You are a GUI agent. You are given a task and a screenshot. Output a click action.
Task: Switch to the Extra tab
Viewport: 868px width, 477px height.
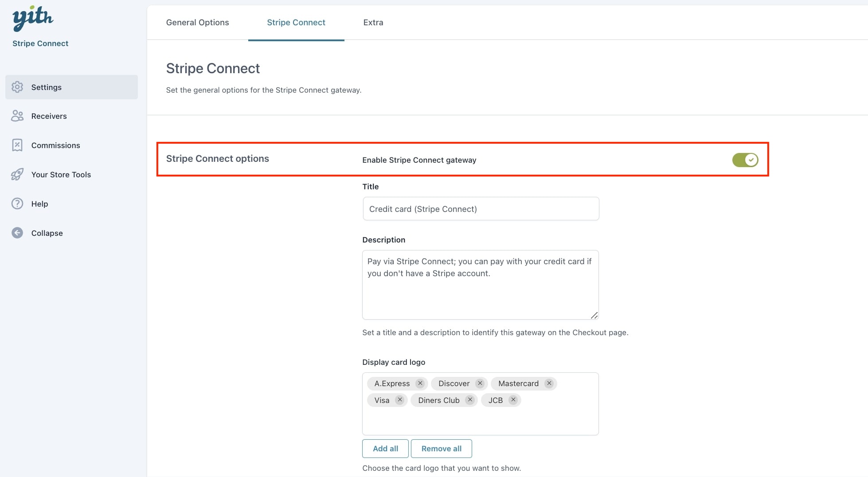373,22
